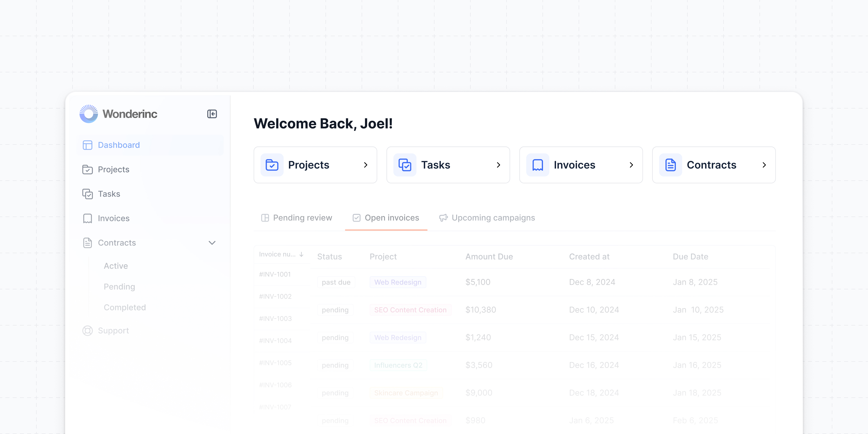This screenshot has width=868, height=434.
Task: Open Projects in sidebar navigation
Action: (150, 170)
